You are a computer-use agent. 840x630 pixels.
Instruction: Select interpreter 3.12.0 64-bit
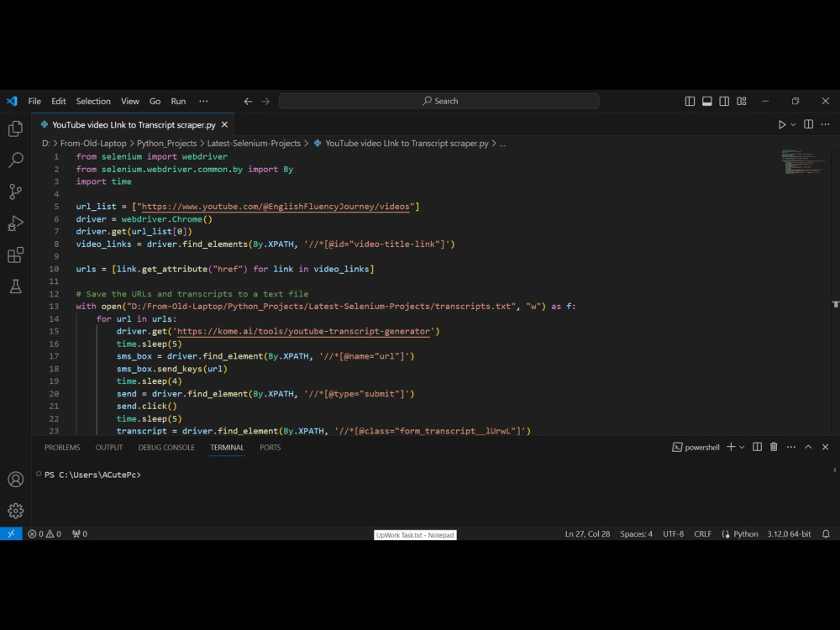click(789, 533)
